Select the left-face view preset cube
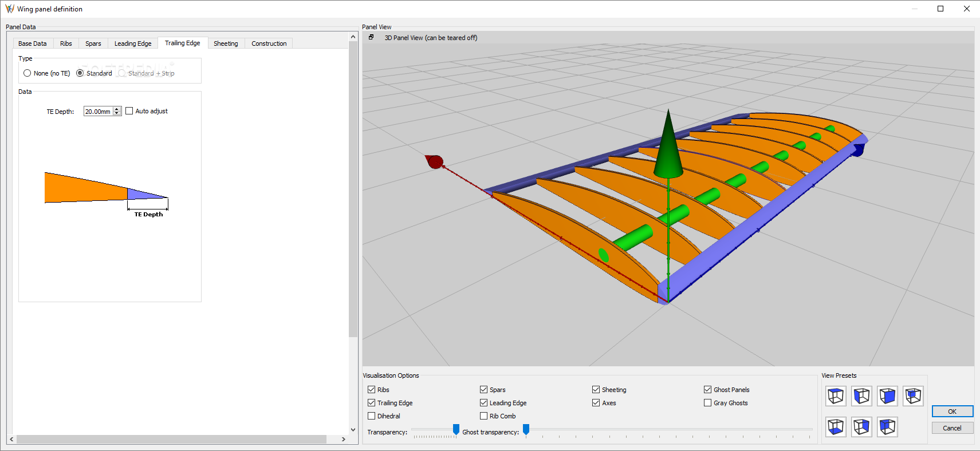 [861, 396]
